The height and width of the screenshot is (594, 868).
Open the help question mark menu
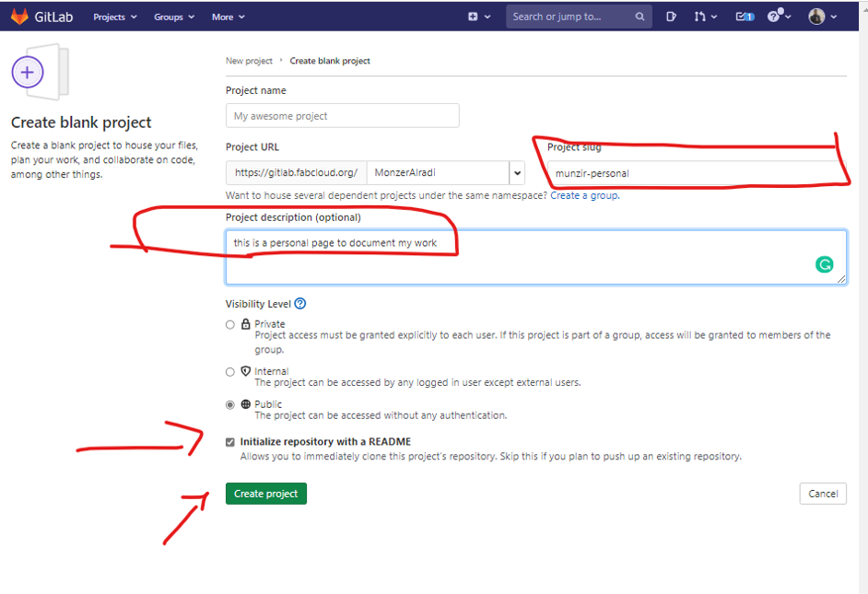point(779,16)
